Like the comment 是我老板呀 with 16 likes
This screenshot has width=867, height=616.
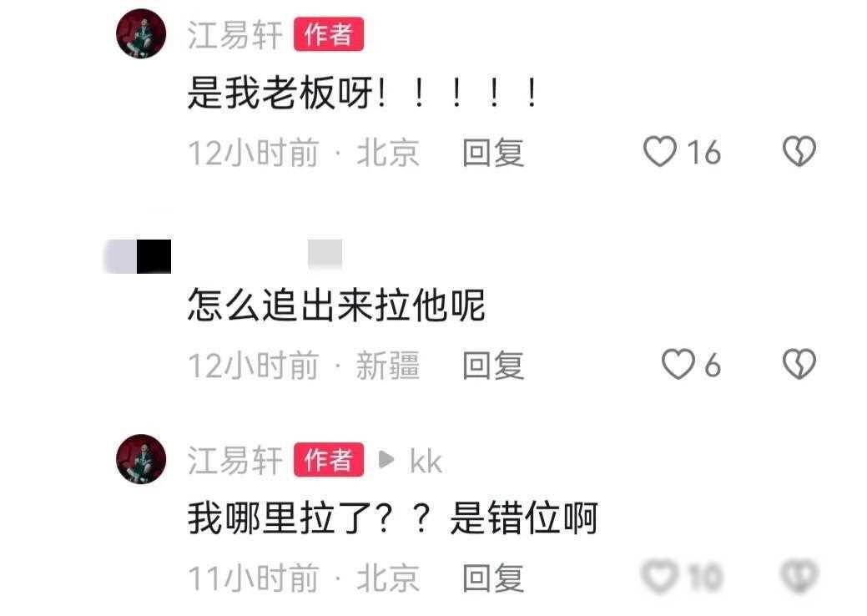pyautogui.click(x=660, y=152)
